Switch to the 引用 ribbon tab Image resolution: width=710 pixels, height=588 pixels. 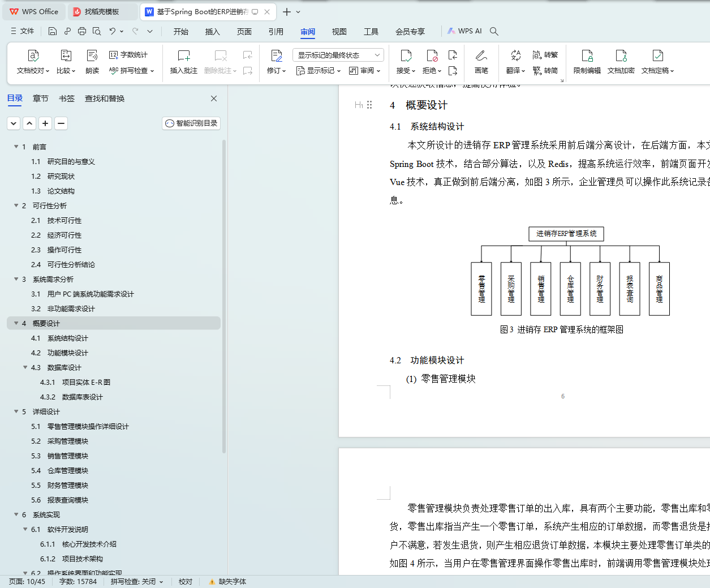276,32
